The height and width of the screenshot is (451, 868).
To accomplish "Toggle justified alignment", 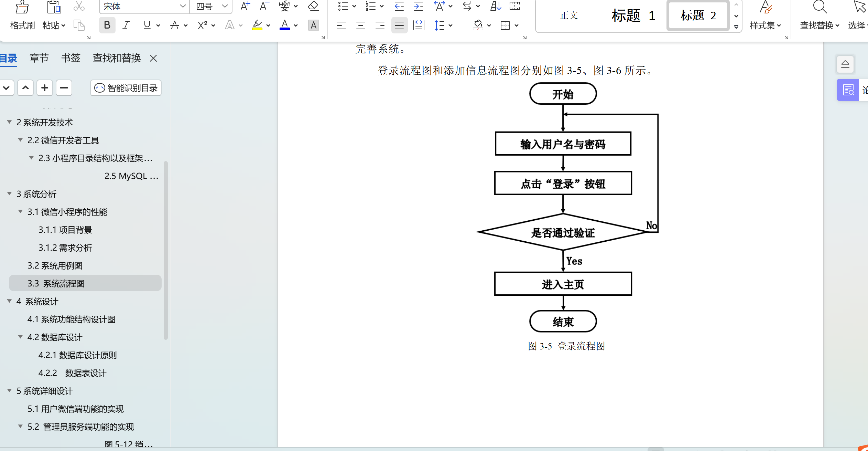I will [399, 25].
